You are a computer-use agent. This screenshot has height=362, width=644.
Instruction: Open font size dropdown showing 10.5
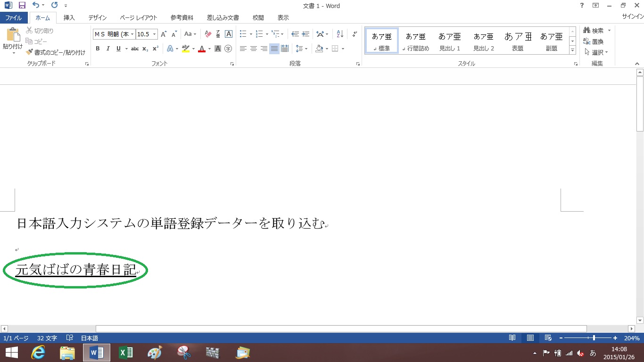pyautogui.click(x=155, y=34)
